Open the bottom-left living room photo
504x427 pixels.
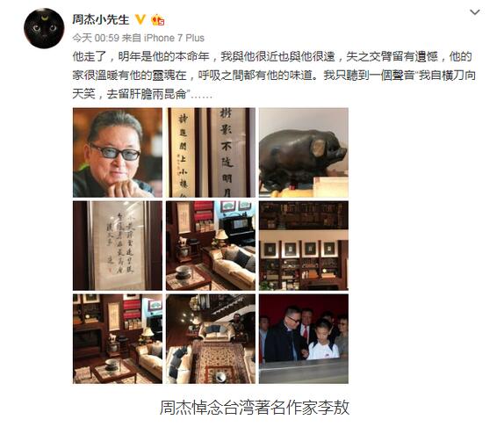pyautogui.click(x=118, y=339)
